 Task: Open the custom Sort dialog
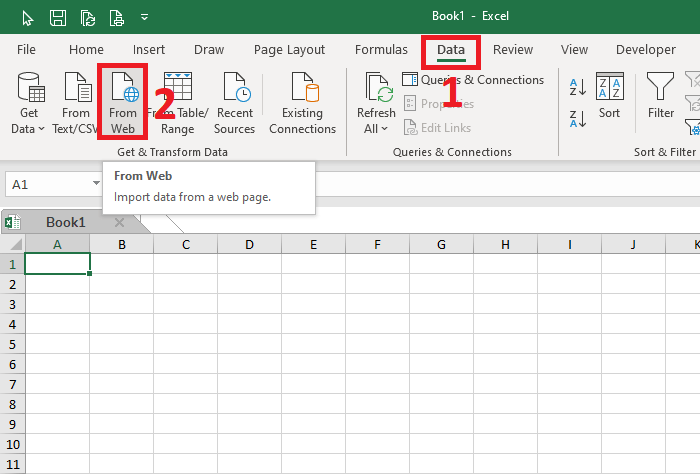(x=609, y=96)
